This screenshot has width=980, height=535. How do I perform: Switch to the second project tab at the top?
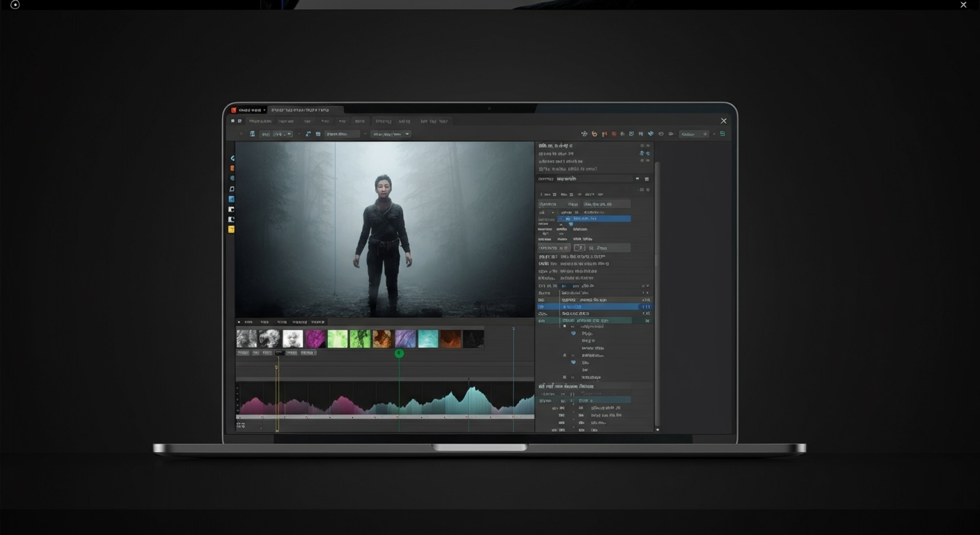click(303, 110)
